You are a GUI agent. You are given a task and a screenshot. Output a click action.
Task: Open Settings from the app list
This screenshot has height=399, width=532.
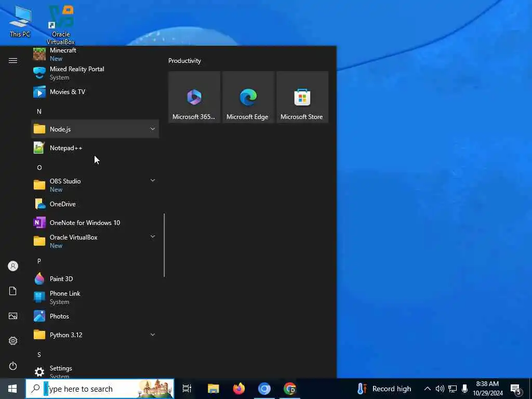point(95,371)
